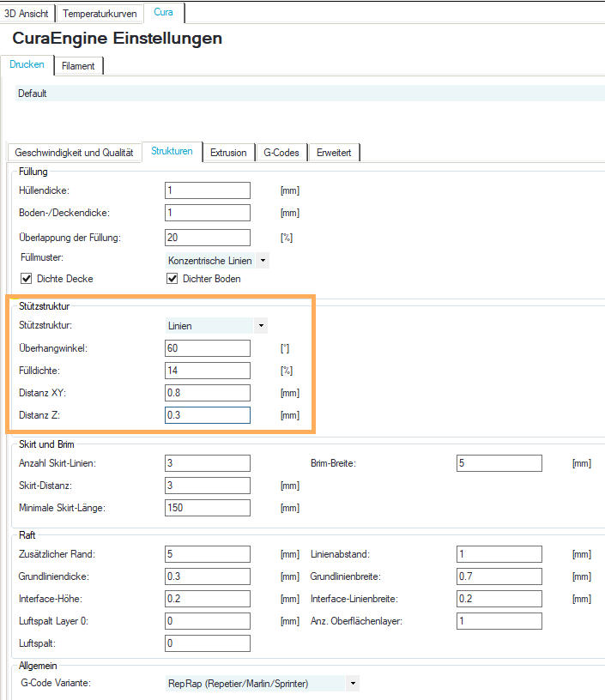
Task: Open the G-Codes tab
Action: 281,153
